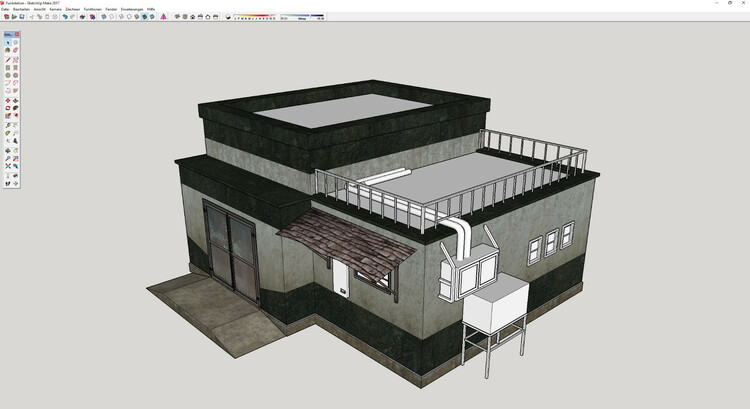Return to Previous view tool
This screenshot has width=750, height=409.
16,166
